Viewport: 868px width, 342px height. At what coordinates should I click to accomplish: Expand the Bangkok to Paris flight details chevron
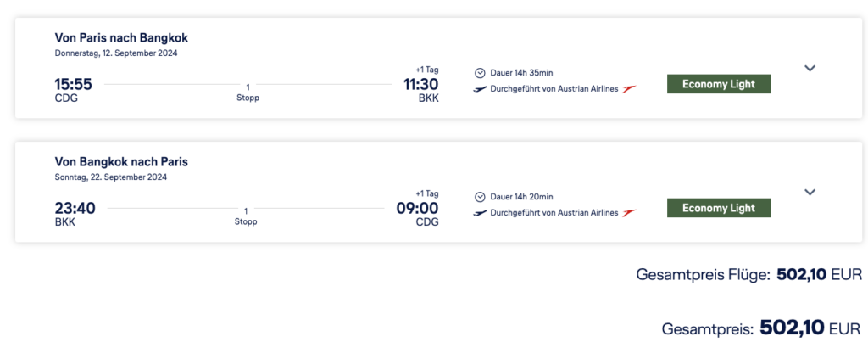click(x=810, y=193)
